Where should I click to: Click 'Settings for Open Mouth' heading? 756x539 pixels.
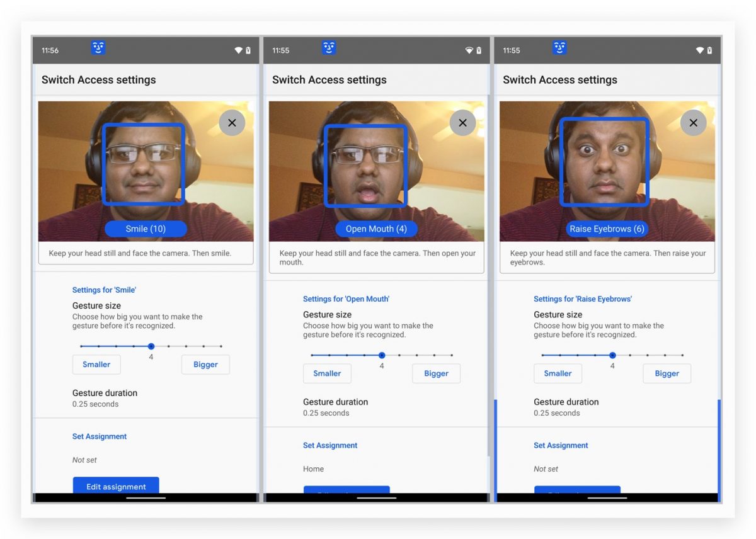coord(346,299)
